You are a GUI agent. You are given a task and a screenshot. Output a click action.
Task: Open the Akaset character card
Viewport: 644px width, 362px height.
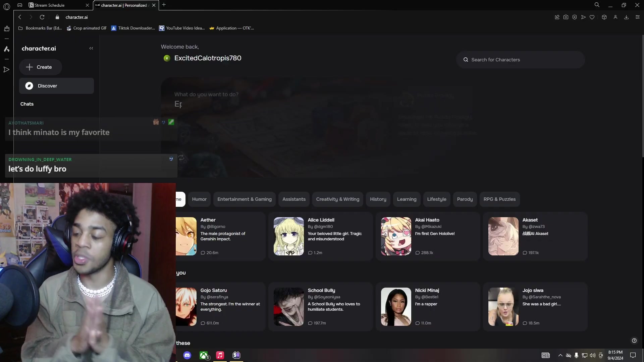tap(535, 236)
